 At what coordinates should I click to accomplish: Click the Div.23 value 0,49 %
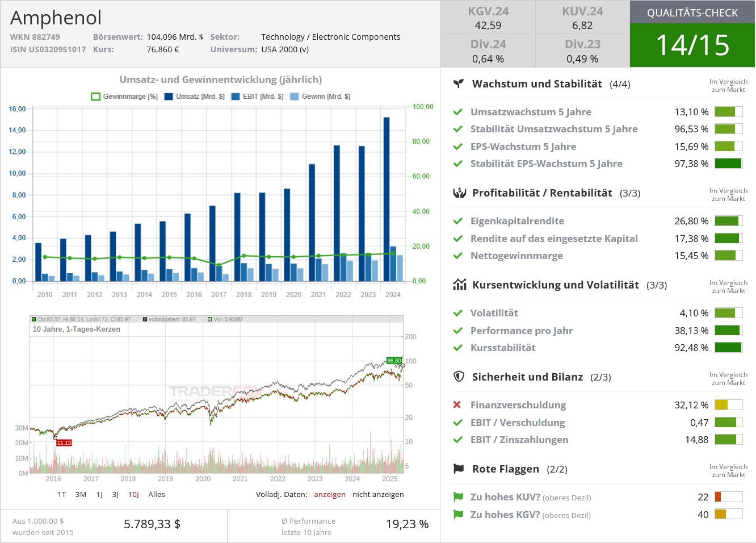coord(582,59)
